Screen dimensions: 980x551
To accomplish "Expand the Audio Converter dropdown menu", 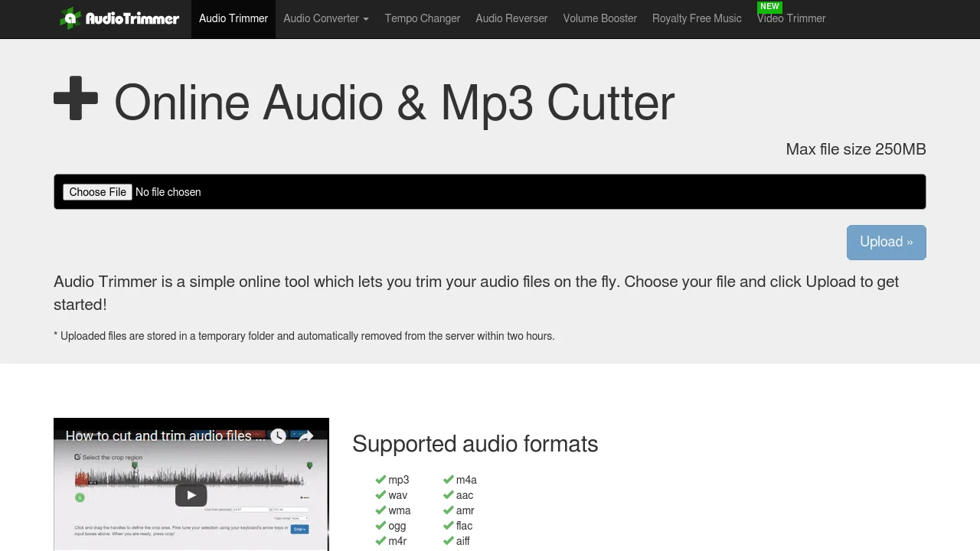I will coord(326,18).
